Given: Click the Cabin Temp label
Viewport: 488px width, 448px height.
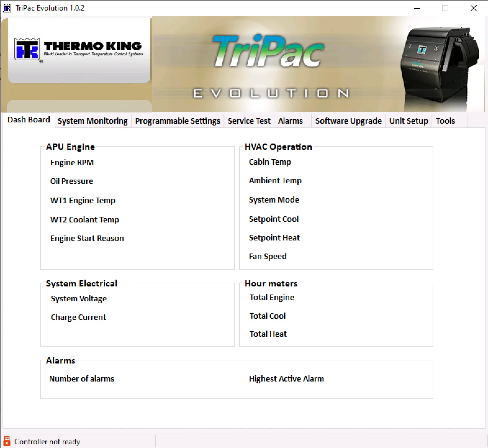Looking at the screenshot, I should point(270,162).
